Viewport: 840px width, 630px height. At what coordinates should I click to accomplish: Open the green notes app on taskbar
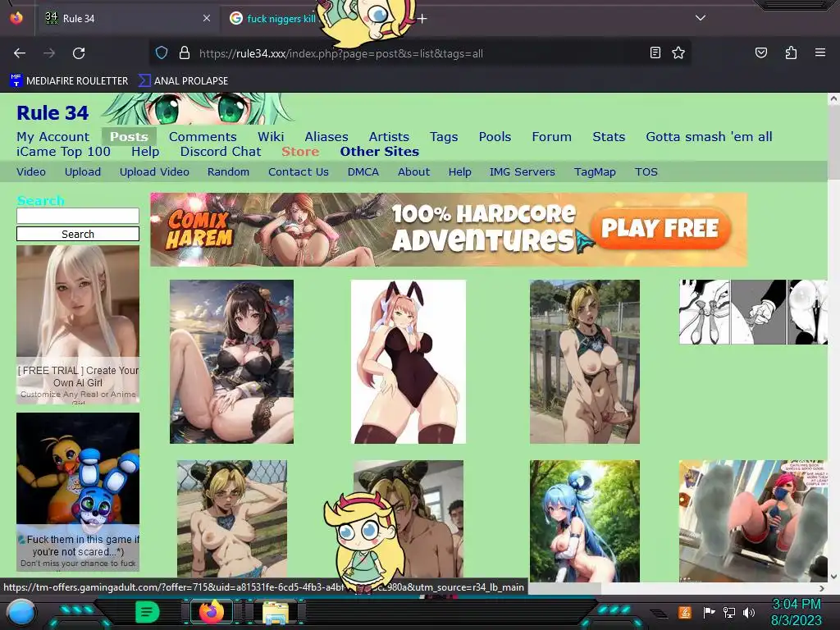coord(147,612)
